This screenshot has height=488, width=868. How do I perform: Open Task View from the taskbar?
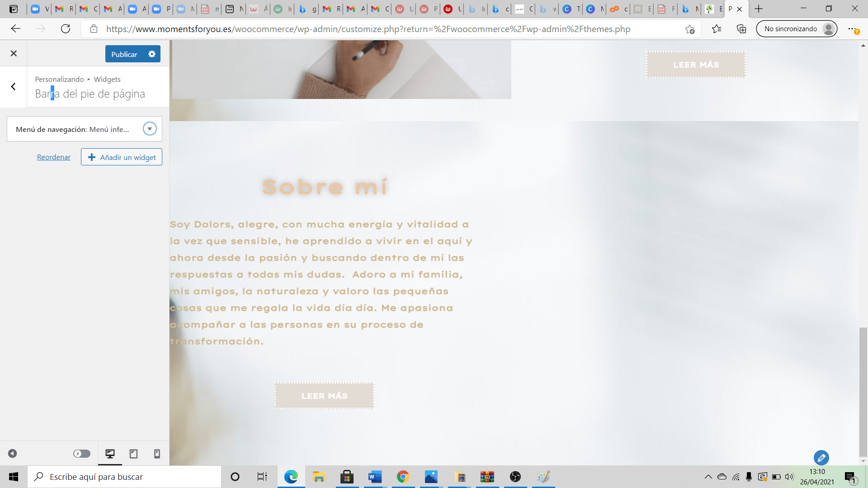pyautogui.click(x=262, y=477)
